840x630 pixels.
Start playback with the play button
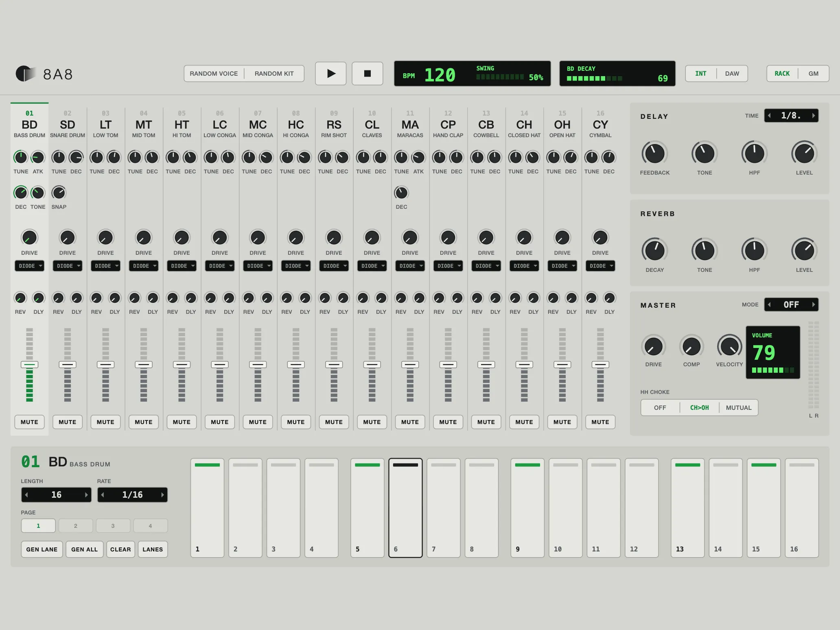(x=330, y=74)
